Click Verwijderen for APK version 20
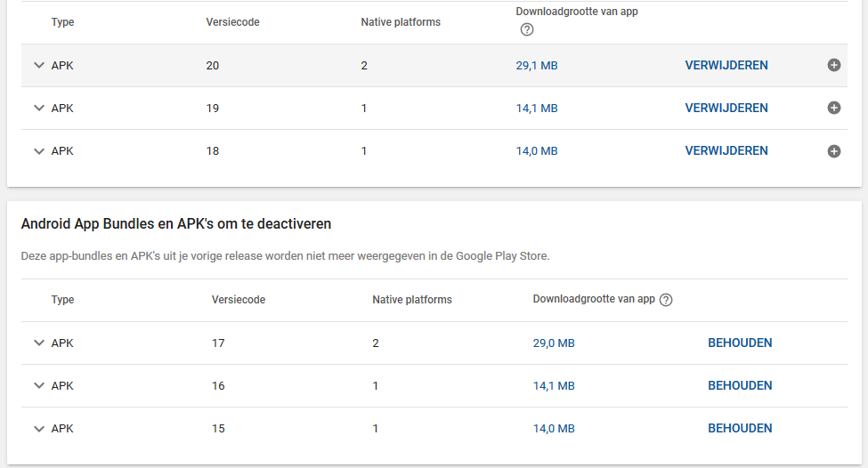The height and width of the screenshot is (468, 868). [x=726, y=65]
